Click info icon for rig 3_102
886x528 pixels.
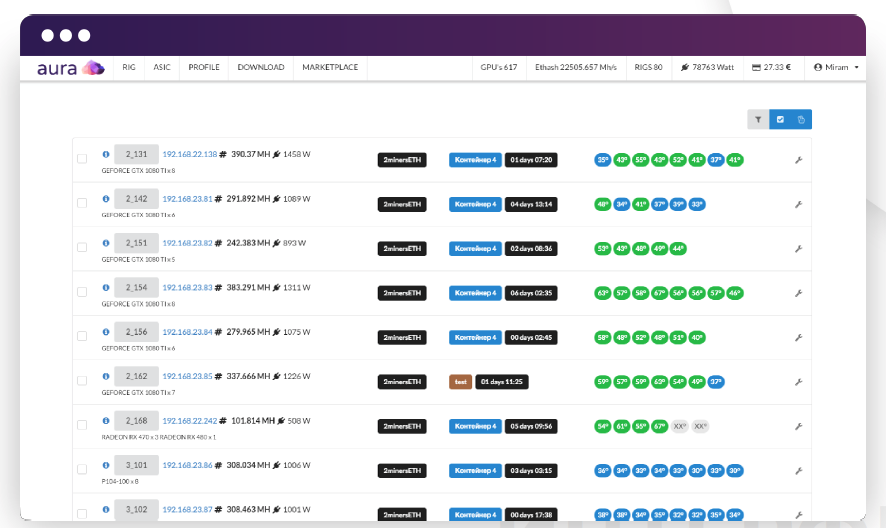pyautogui.click(x=106, y=509)
